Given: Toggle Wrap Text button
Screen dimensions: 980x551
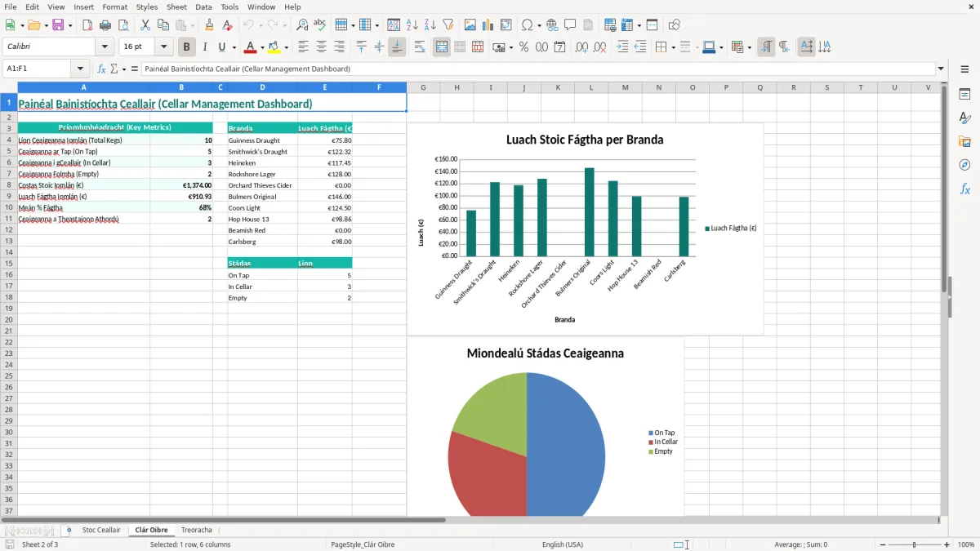Looking at the screenshot, I should [420, 47].
